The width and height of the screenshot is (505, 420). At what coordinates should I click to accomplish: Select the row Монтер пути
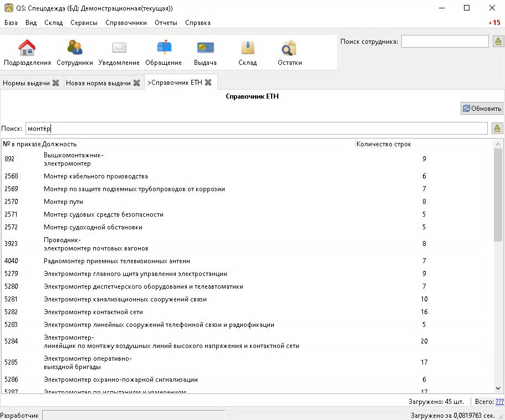[x=247, y=202]
